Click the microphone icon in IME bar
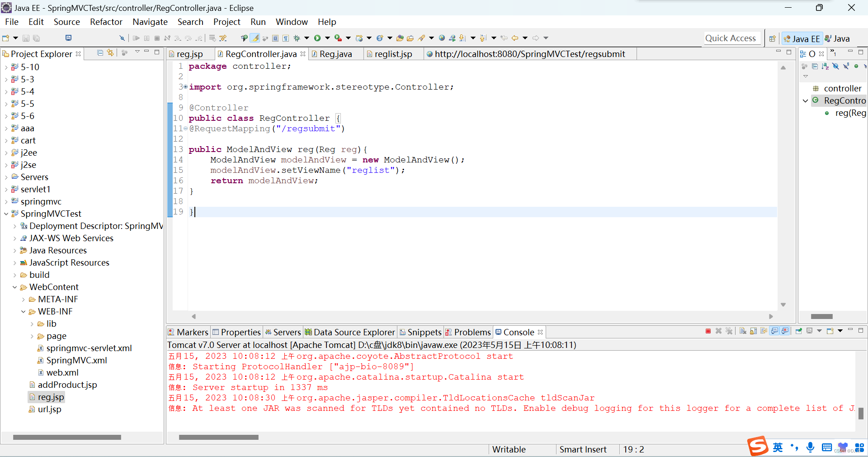Viewport: 868px width, 457px height. tap(811, 447)
